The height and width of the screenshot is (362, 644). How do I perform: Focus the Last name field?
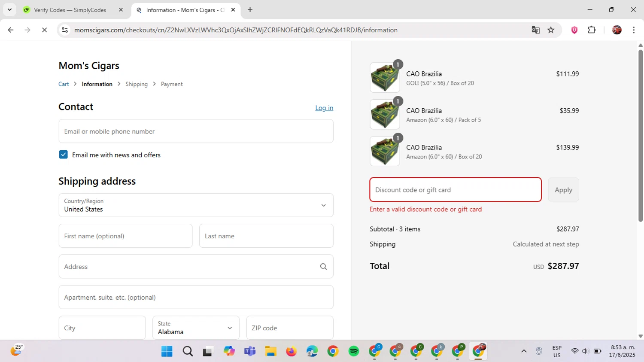click(x=266, y=236)
